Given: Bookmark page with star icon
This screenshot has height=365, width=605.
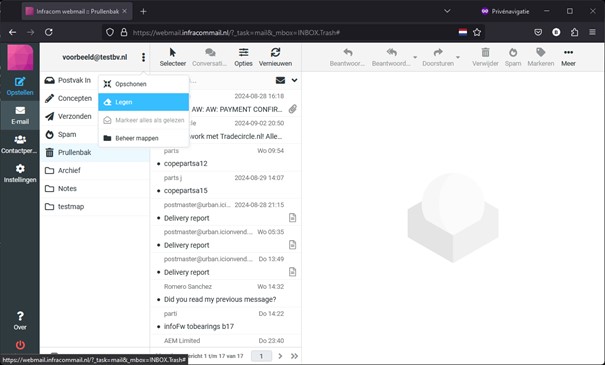Looking at the screenshot, I should tap(477, 32).
